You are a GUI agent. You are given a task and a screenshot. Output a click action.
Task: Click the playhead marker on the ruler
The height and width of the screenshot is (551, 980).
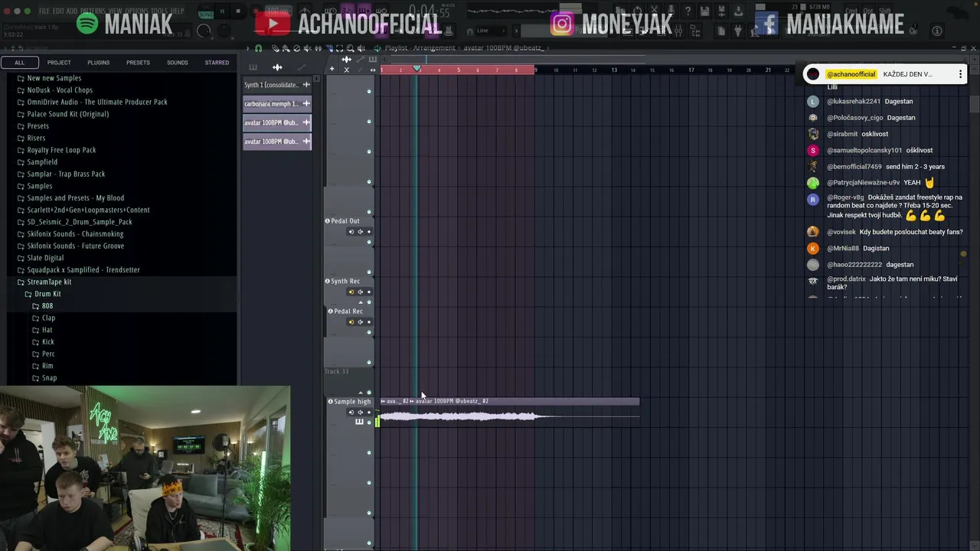coord(417,69)
